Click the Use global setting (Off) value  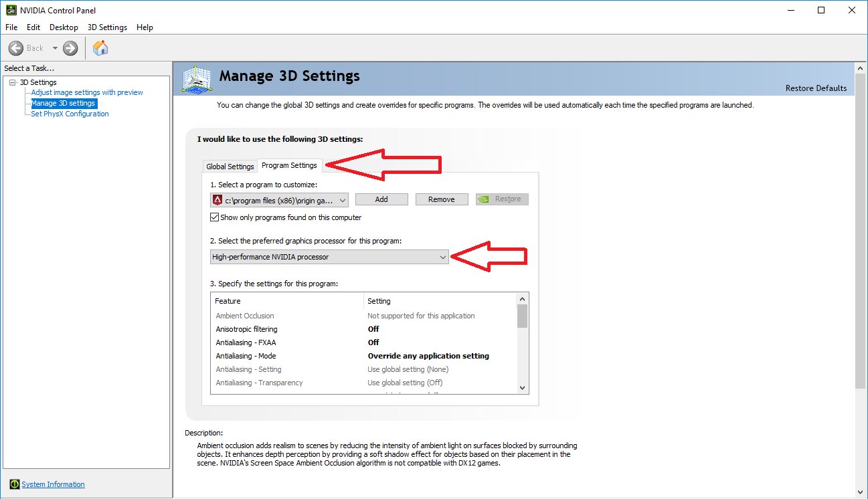click(x=405, y=383)
